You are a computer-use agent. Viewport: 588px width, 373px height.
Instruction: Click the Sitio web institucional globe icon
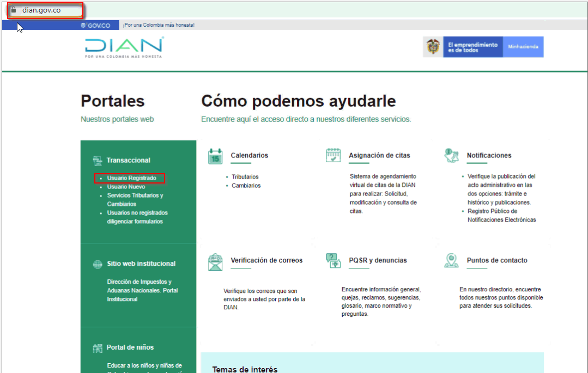98,264
